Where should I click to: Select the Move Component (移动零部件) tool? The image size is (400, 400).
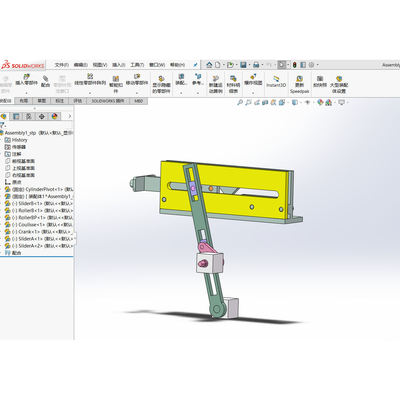(137, 79)
